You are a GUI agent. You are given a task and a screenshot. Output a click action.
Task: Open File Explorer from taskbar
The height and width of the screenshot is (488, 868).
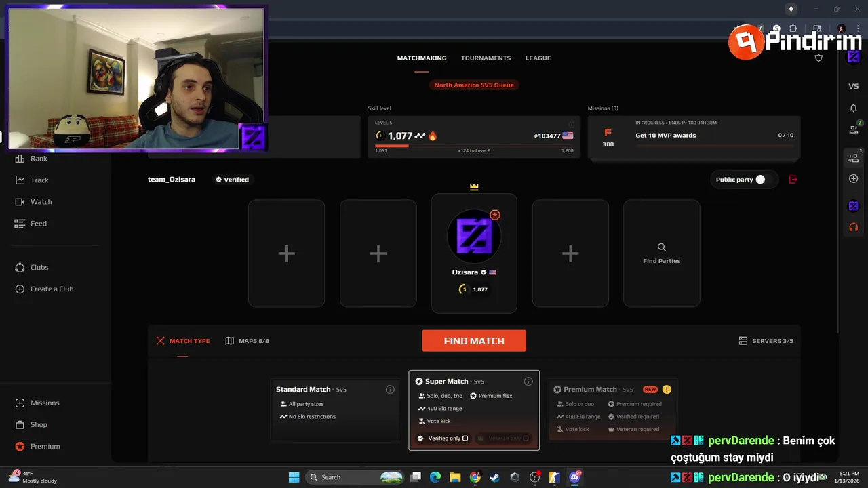(x=455, y=477)
